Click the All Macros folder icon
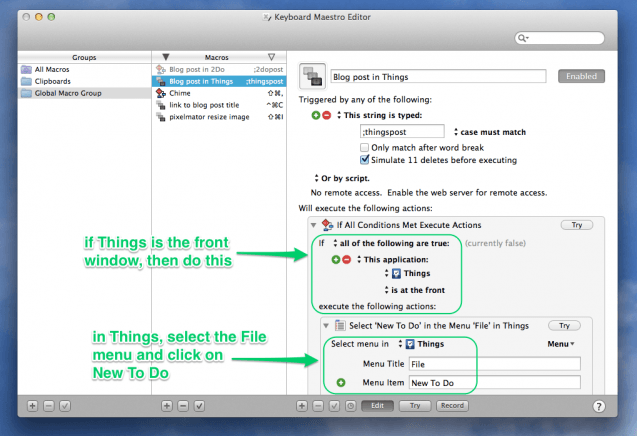 click(26, 69)
